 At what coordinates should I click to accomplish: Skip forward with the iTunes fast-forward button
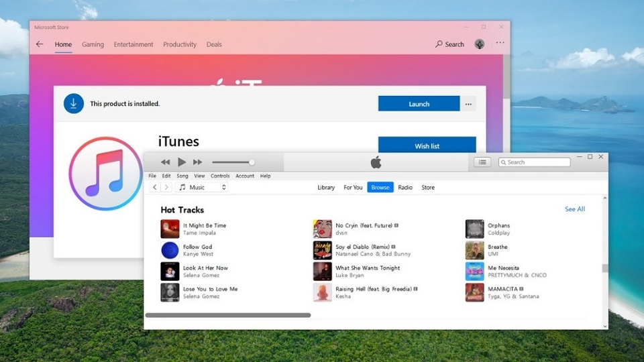197,162
